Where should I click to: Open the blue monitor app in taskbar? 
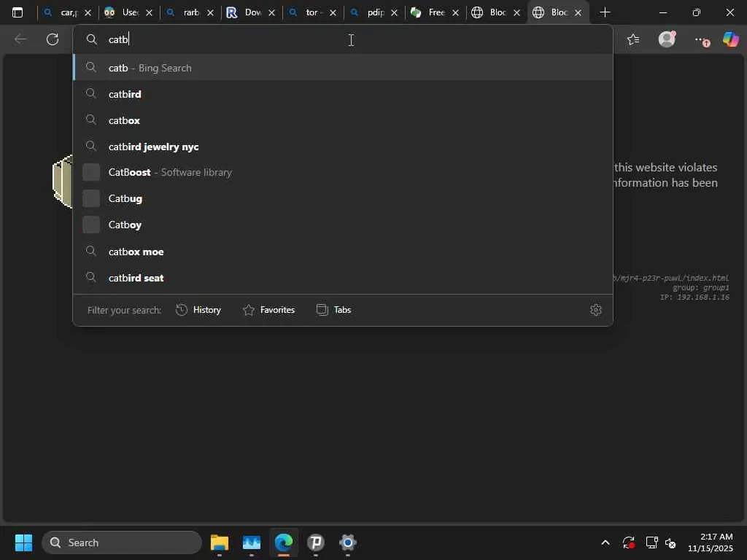click(x=252, y=542)
